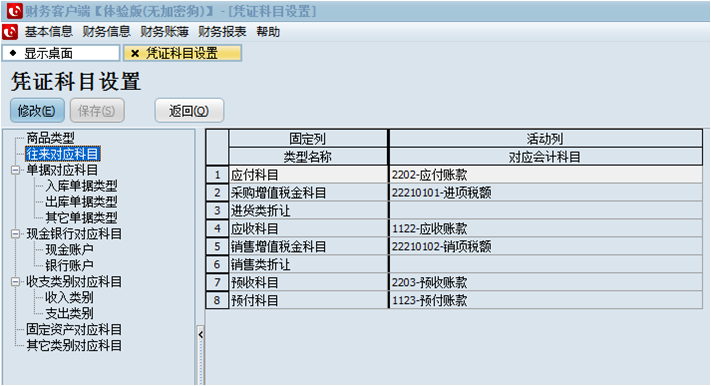This screenshot has height=386, width=711.
Task: Click the 销售类折让 cell
Action: tap(308, 264)
